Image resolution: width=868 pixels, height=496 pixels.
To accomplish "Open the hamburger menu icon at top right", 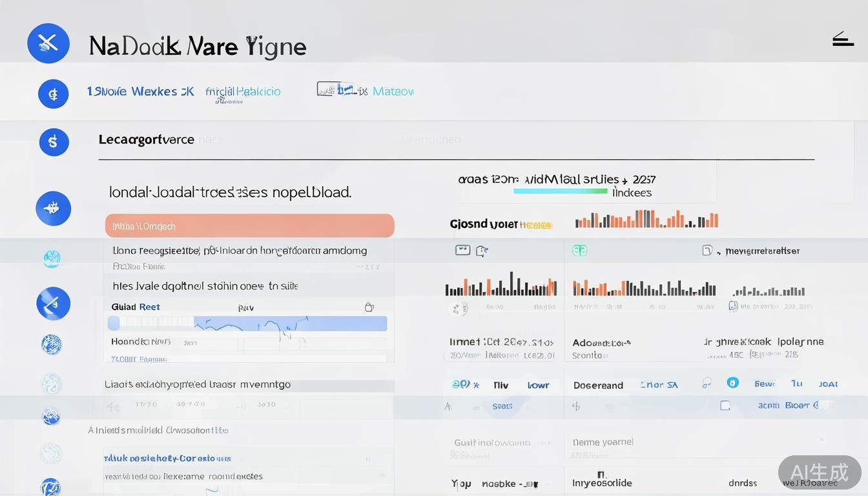I will [x=843, y=40].
